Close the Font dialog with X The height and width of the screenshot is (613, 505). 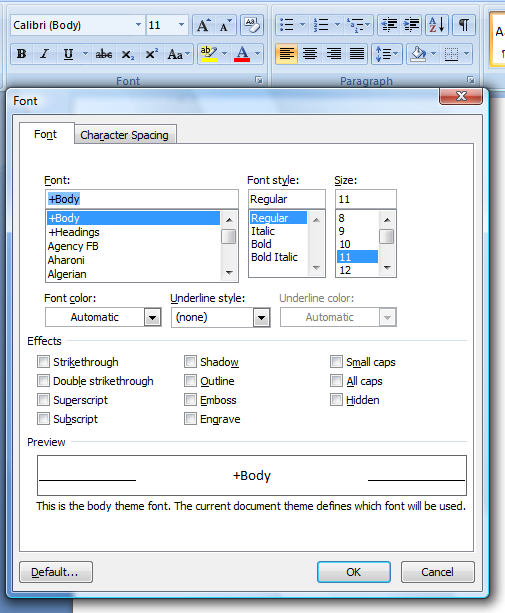[x=461, y=96]
